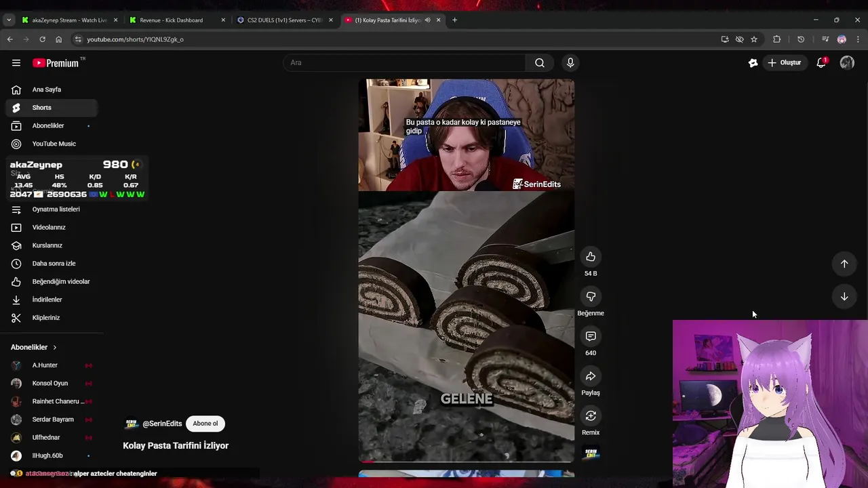This screenshot has width=868, height=488.
Task: Open the IlHugh.60b channel
Action: 52,455
